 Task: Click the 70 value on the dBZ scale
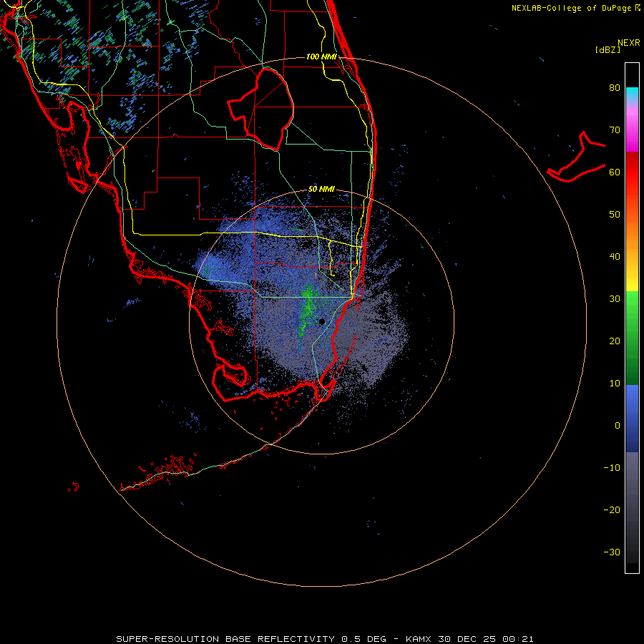(x=615, y=130)
